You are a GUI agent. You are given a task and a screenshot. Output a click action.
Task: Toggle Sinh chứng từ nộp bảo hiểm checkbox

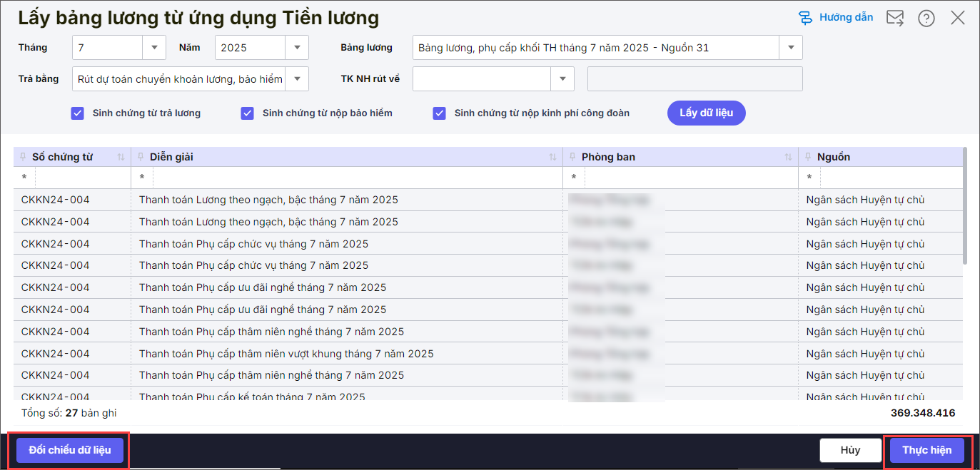point(248,113)
